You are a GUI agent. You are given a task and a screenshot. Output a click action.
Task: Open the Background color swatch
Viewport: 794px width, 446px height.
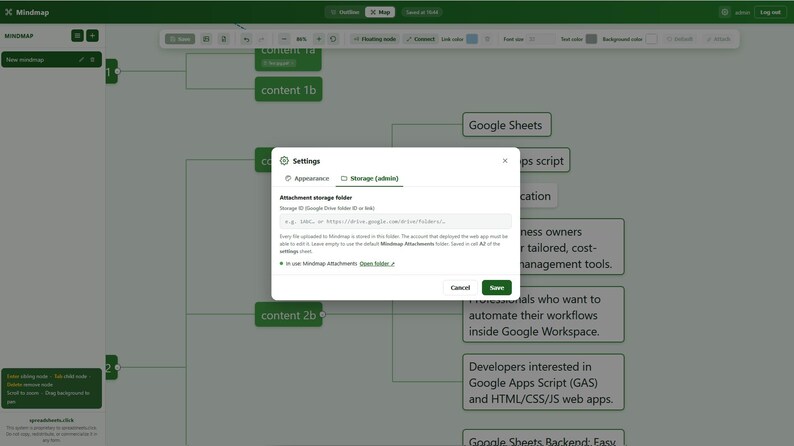pyautogui.click(x=651, y=39)
